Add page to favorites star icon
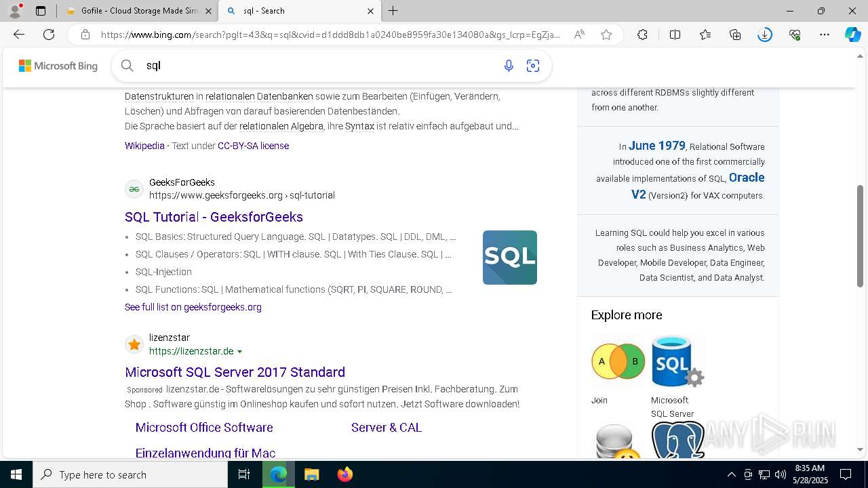The image size is (868, 488). (606, 35)
